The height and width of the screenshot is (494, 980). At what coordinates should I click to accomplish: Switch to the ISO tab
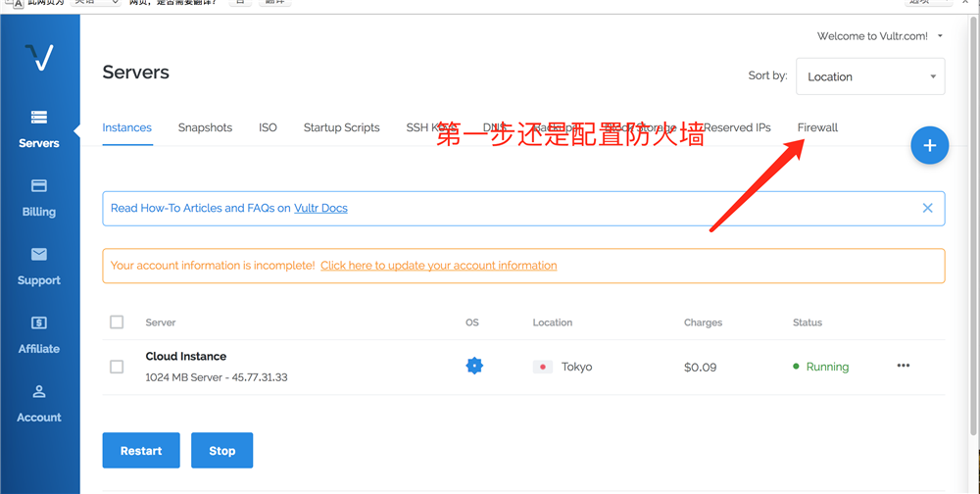[268, 127]
